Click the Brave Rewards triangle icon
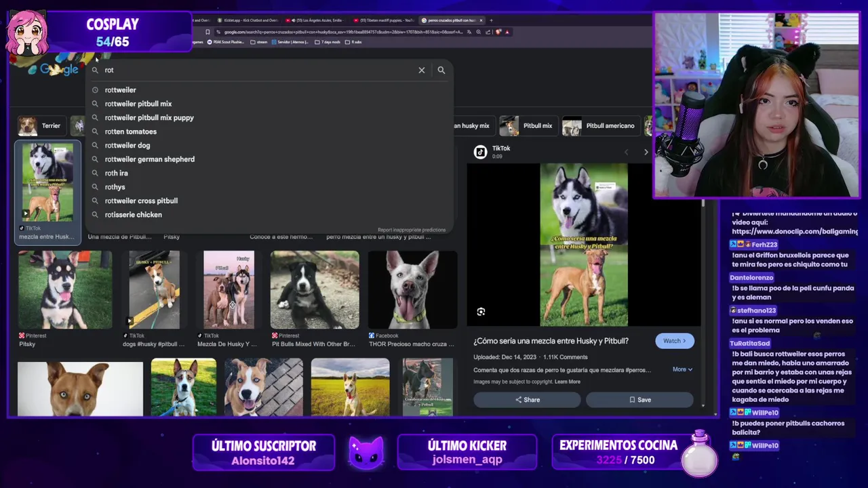The width and height of the screenshot is (868, 488). click(507, 32)
